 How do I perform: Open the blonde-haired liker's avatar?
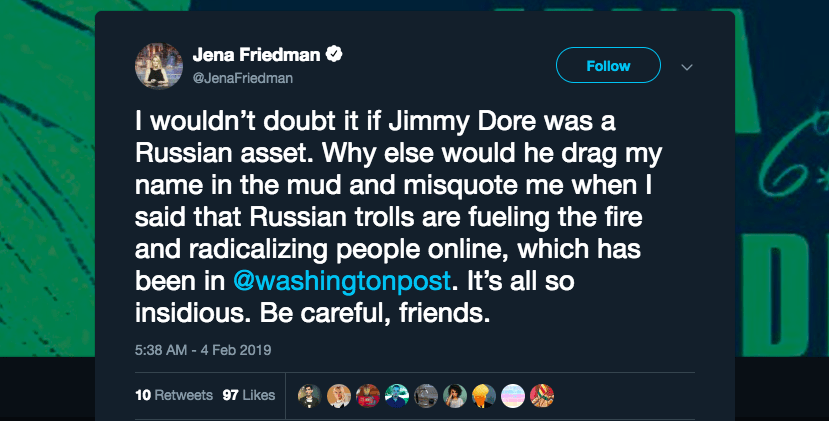point(339,395)
